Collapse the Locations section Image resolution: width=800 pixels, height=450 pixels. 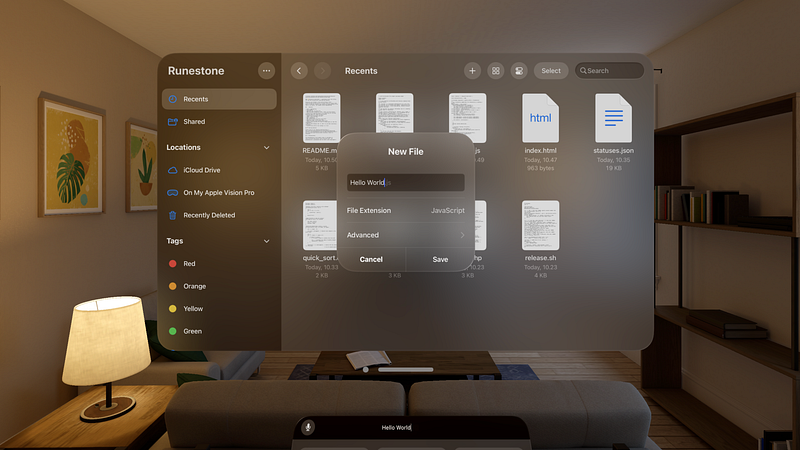coord(266,147)
